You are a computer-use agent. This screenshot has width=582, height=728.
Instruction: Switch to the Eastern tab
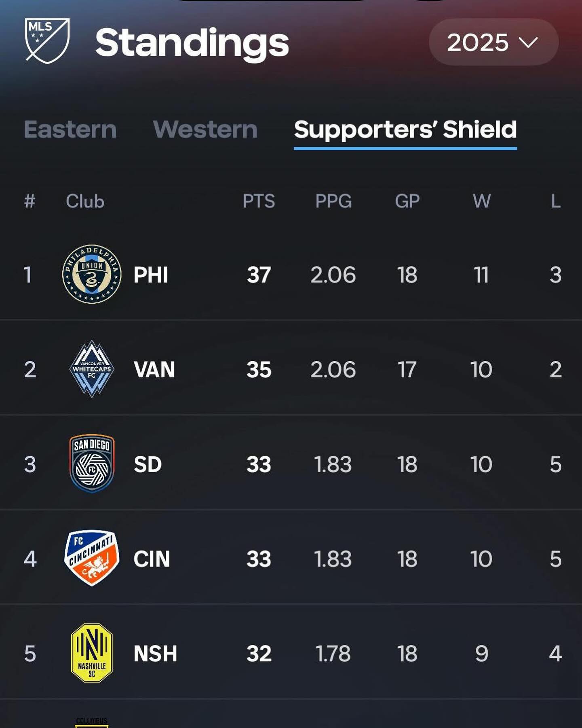pyautogui.click(x=70, y=129)
